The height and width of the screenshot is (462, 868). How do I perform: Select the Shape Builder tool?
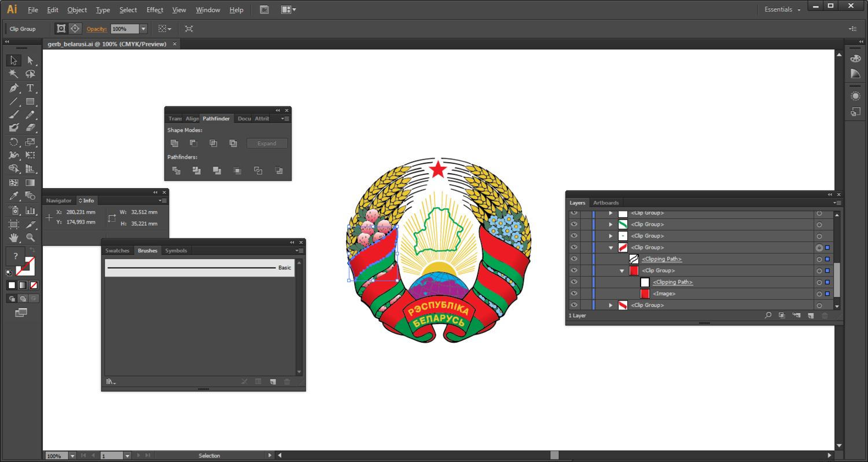pos(13,168)
